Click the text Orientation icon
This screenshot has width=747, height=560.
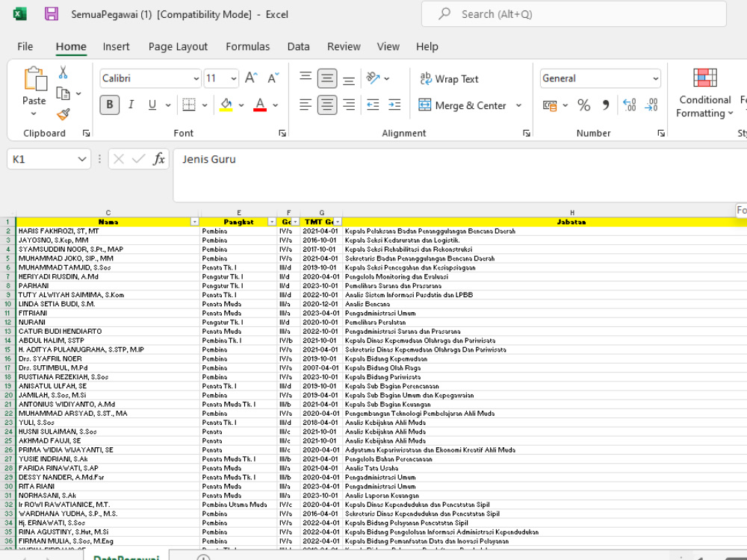[373, 78]
